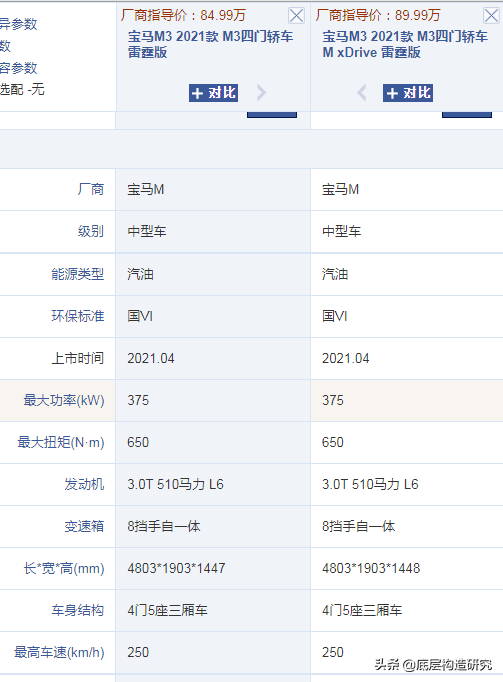503x682 pixels.
Task: Click blue button under second model
Action: pyautogui.click(x=467, y=114)
